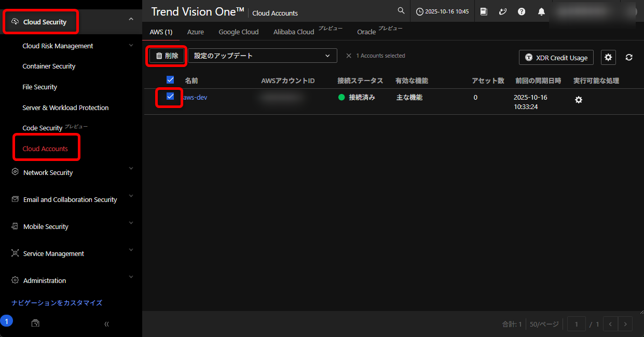This screenshot has height=337, width=644.
Task: Collapse the sidebar with double chevron
Action: [106, 324]
